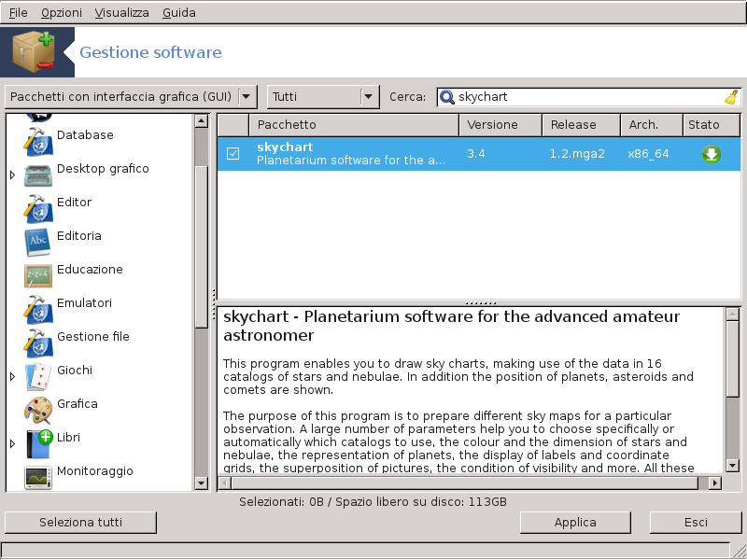The height and width of the screenshot is (560, 747).
Task: Click the Gestione file category icon
Action: [38, 343]
